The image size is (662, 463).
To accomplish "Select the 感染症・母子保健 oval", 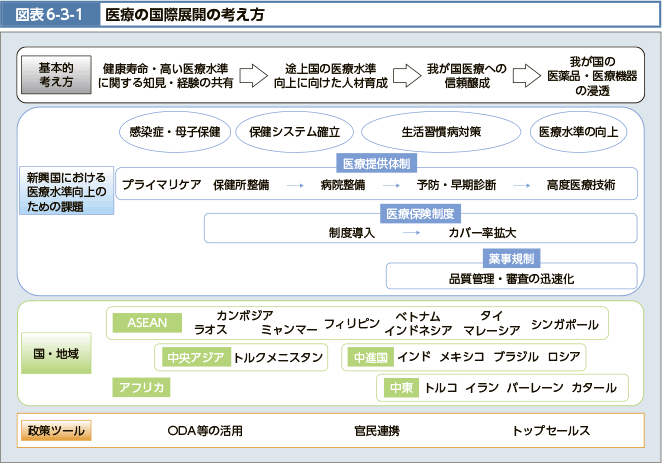I will pyautogui.click(x=174, y=131).
